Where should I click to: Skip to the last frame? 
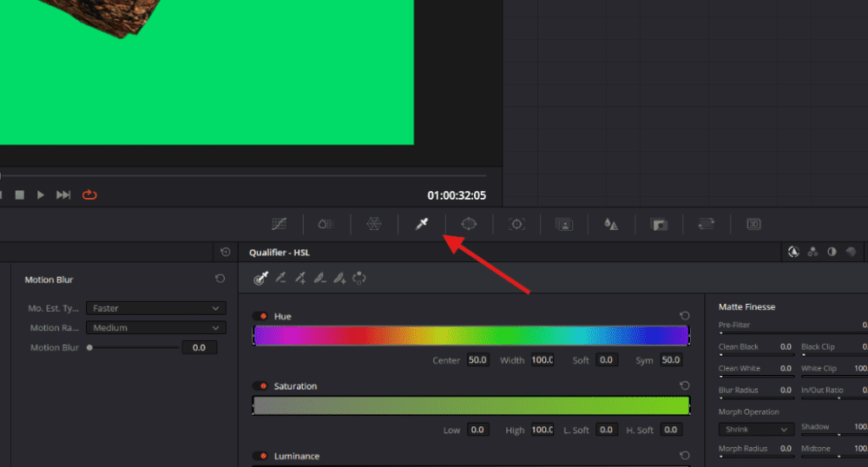(63, 194)
